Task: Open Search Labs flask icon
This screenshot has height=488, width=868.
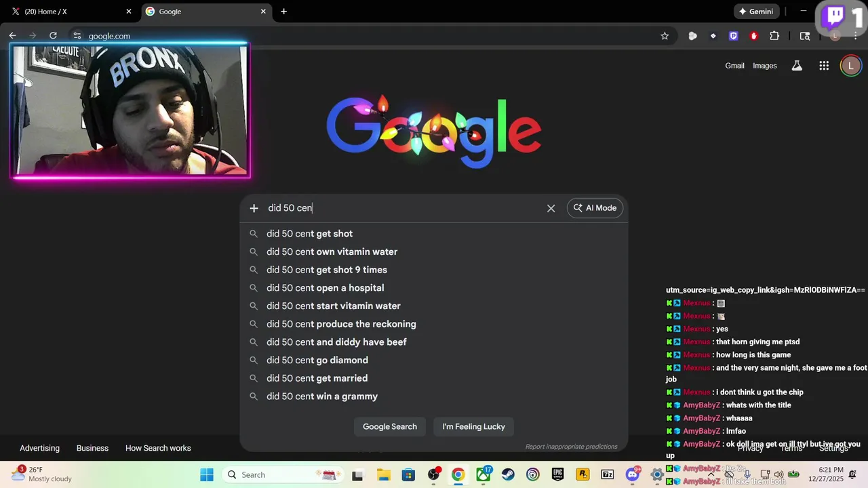Action: pyautogui.click(x=797, y=66)
